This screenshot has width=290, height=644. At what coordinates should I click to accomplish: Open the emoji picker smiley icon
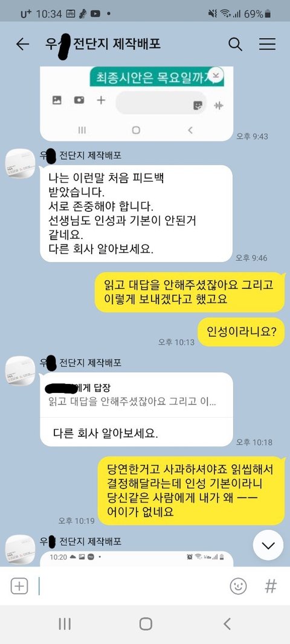coord(238,586)
